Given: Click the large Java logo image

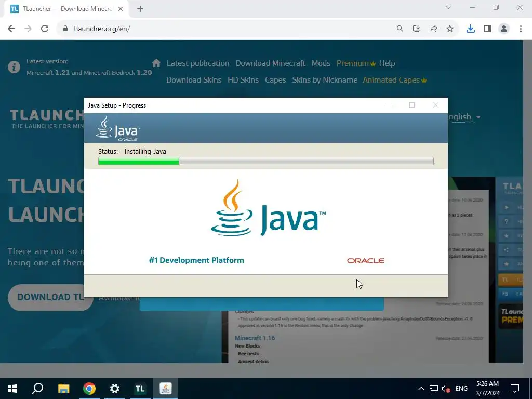Looking at the screenshot, I should 269,208.
